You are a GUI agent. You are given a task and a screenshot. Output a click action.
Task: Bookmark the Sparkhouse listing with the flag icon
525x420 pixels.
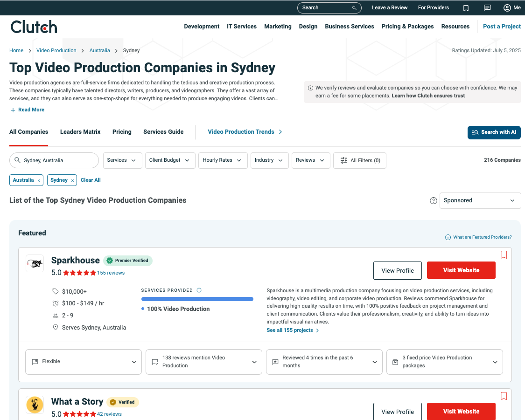[x=504, y=255]
